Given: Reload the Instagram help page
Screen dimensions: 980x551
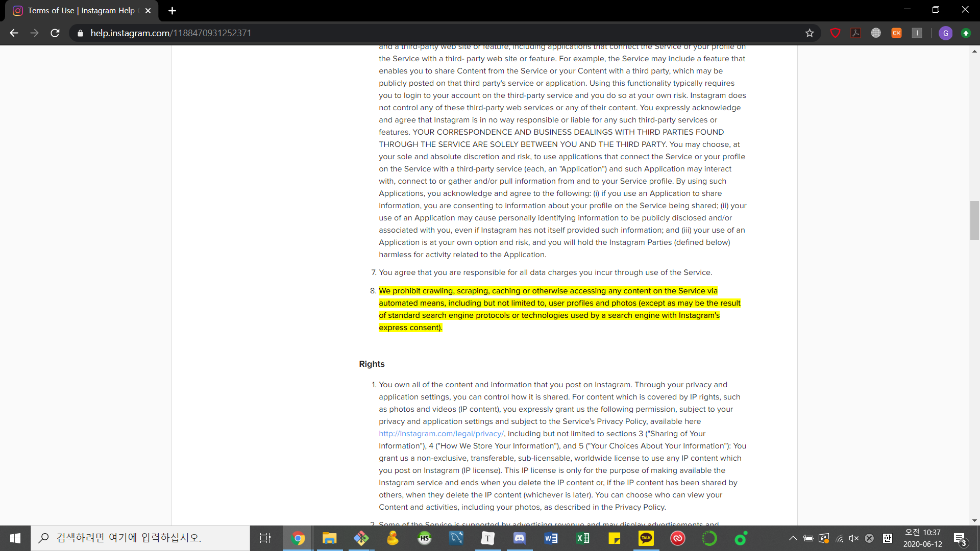Looking at the screenshot, I should pyautogui.click(x=55, y=33).
